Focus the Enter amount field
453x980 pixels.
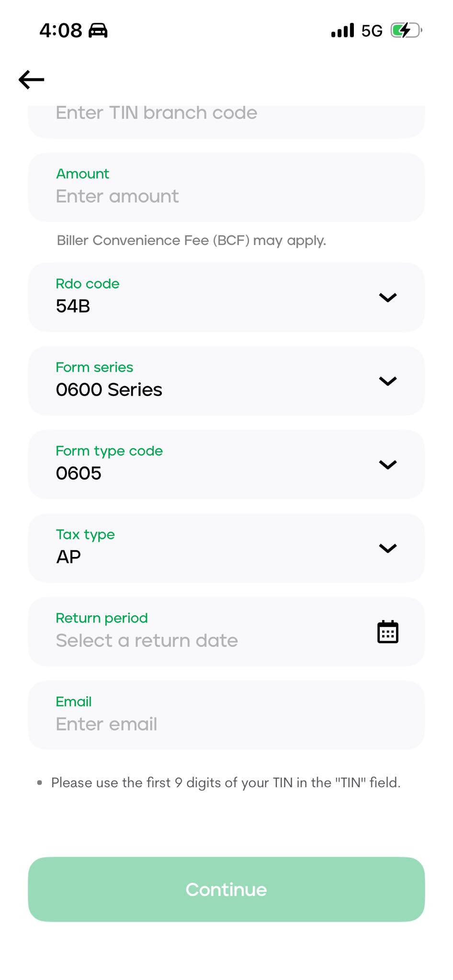coord(226,187)
